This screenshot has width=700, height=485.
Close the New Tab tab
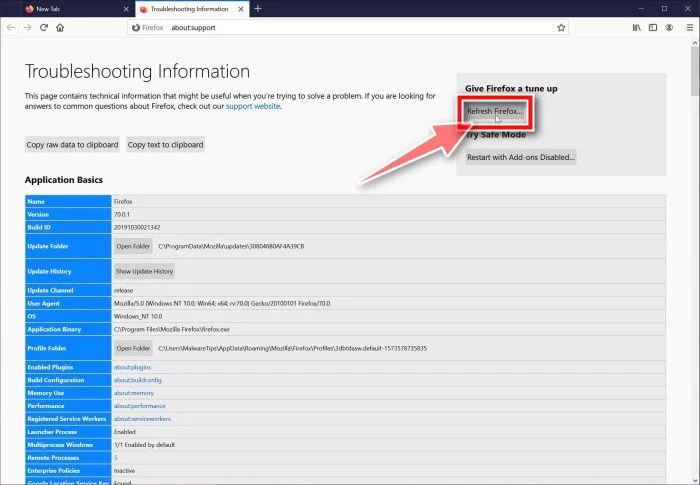126,9
